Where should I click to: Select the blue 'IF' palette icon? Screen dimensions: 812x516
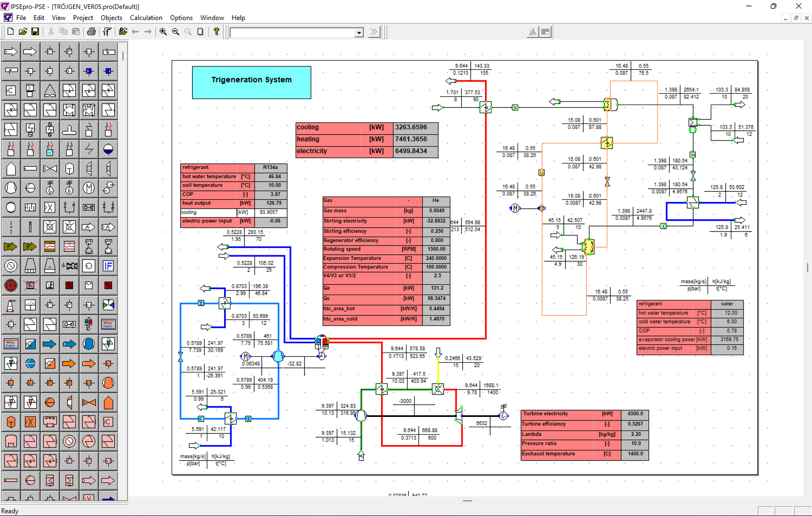(108, 266)
